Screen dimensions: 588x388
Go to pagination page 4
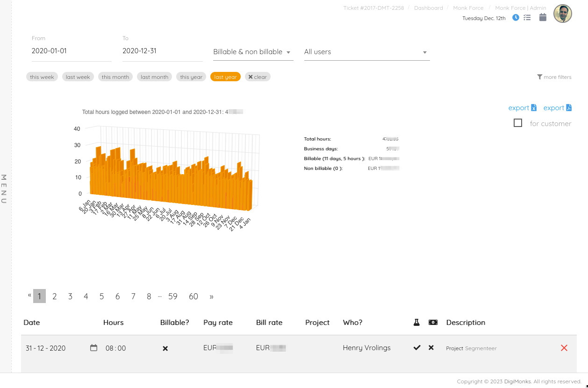(x=86, y=296)
